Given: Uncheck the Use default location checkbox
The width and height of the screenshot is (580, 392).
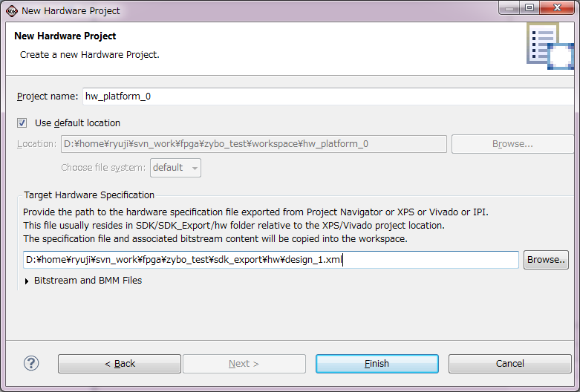Looking at the screenshot, I should [22, 122].
